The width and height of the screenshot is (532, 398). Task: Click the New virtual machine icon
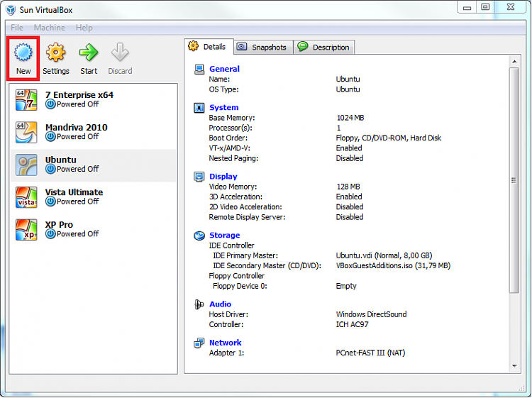pyautogui.click(x=23, y=52)
